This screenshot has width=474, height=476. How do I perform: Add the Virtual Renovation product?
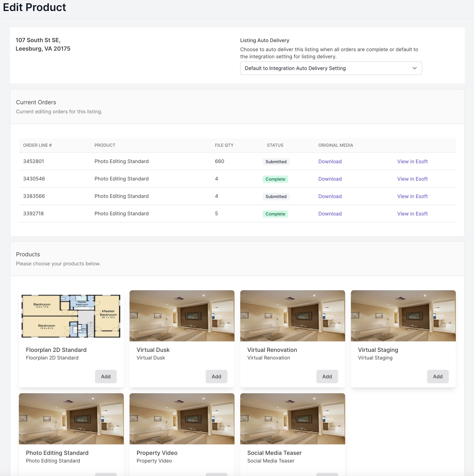[327, 377]
